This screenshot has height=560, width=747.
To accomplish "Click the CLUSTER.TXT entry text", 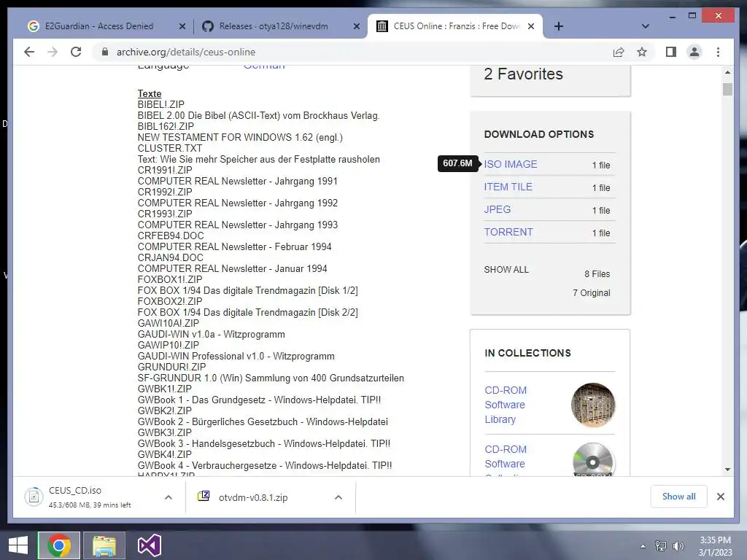I will click(169, 148).
